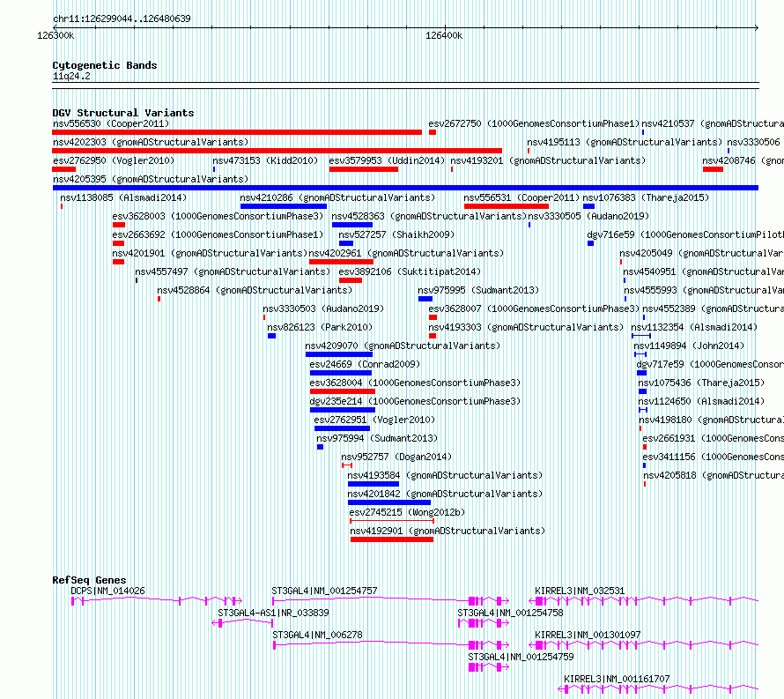Select nsv527257 (Shaikh2009) variant

click(396, 234)
